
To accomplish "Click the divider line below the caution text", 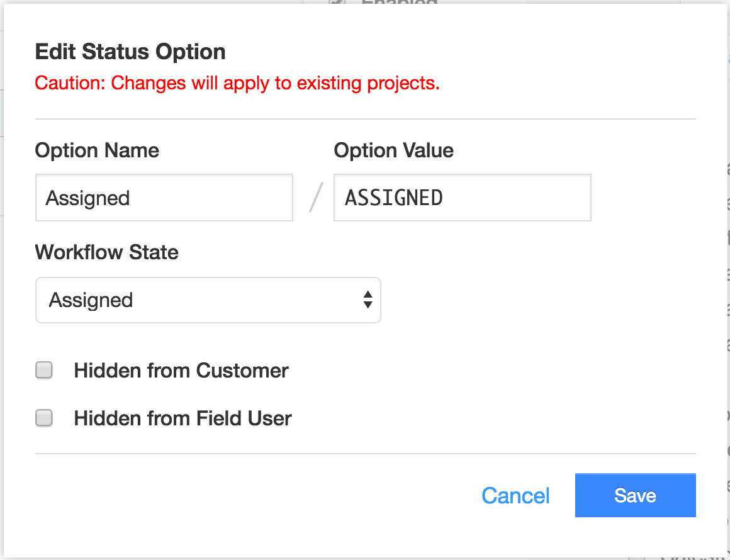I will click(x=365, y=118).
